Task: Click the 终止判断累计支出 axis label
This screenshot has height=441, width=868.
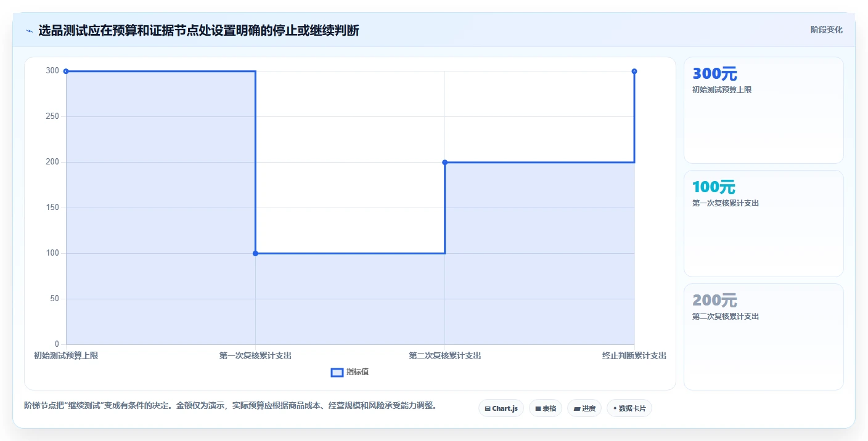Action: tap(634, 355)
